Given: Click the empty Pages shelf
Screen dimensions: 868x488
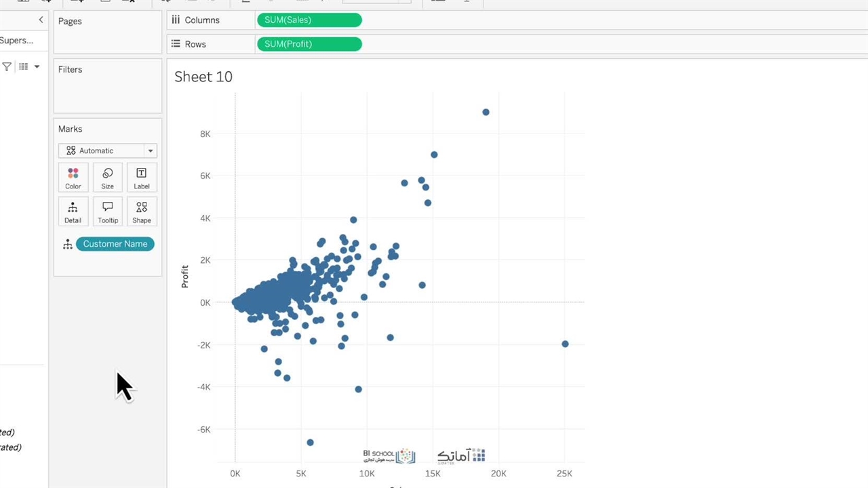Looking at the screenshot, I should 107,41.
